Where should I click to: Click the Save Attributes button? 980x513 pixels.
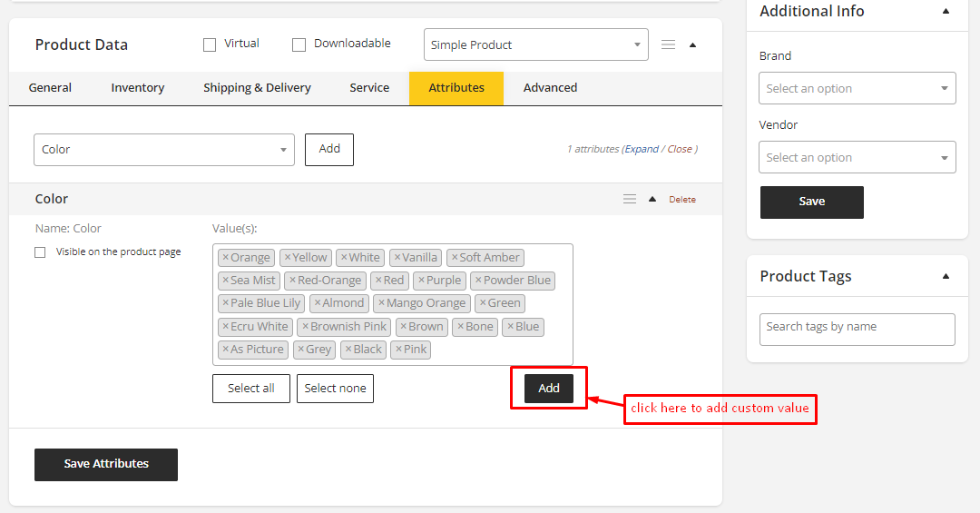pyautogui.click(x=106, y=464)
